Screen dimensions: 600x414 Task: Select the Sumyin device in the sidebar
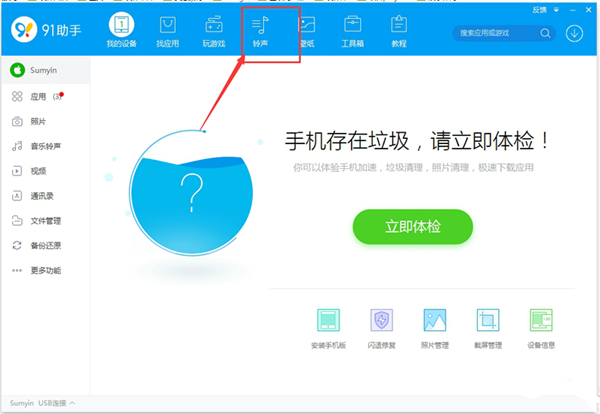coord(46,70)
